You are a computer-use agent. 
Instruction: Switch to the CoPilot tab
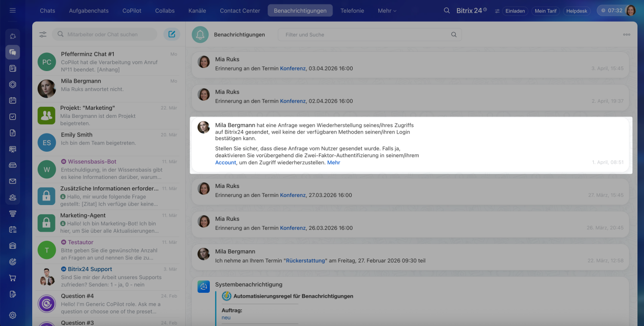[132, 11]
